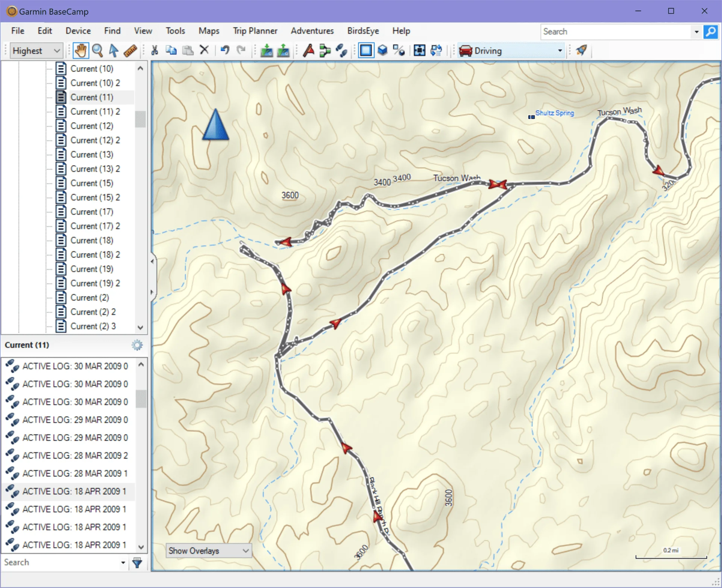Open the Device menu
The height and width of the screenshot is (588, 722).
point(78,31)
